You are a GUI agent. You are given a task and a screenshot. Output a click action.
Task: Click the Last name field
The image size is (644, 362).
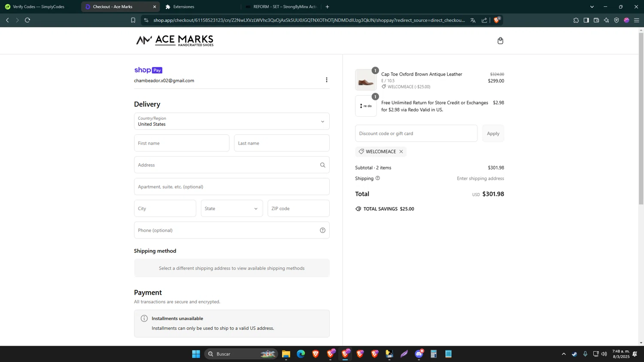tap(282, 143)
